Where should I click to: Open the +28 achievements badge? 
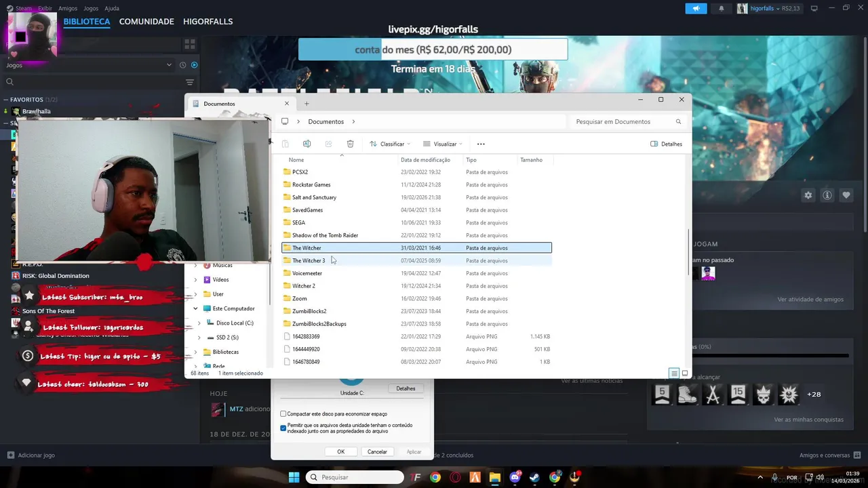coord(814,394)
